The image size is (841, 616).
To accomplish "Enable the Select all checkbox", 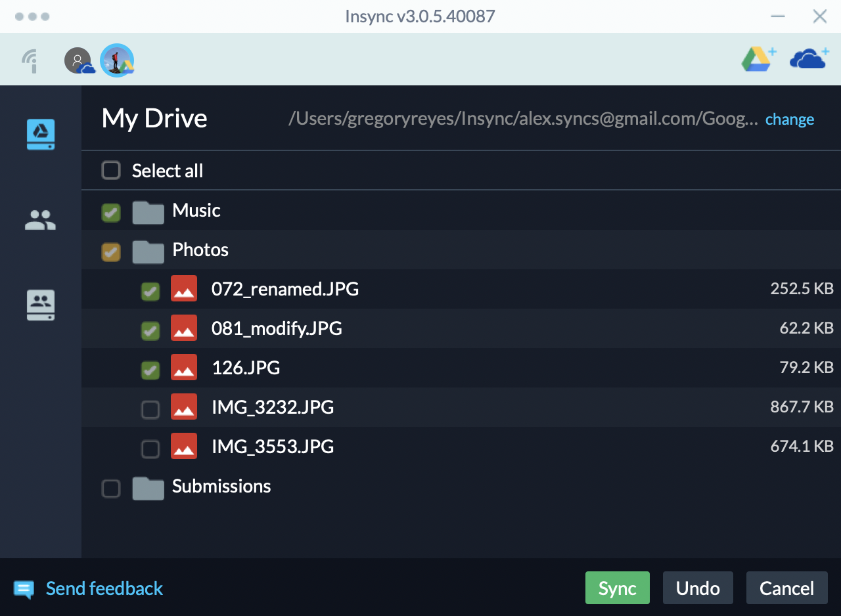I will coord(110,169).
